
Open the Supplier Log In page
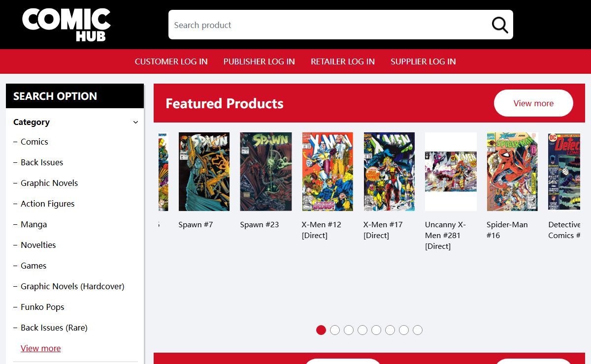click(x=423, y=61)
